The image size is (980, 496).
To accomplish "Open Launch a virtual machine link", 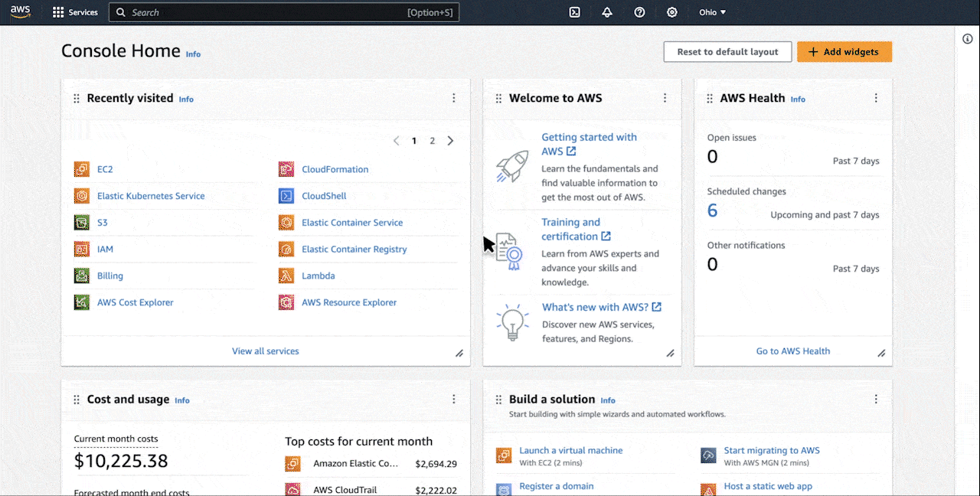I will (x=571, y=451).
